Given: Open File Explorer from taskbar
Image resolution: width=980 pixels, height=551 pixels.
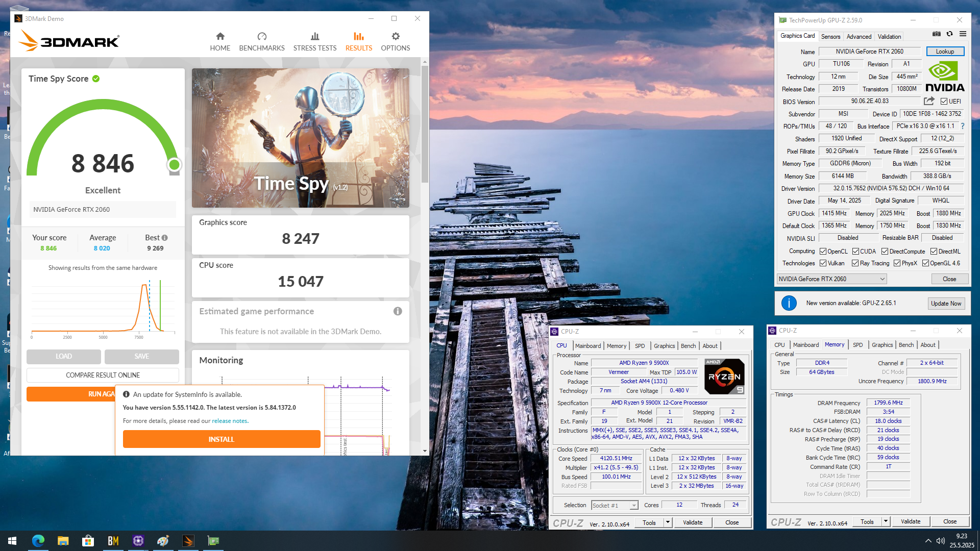Looking at the screenshot, I should [x=63, y=541].
